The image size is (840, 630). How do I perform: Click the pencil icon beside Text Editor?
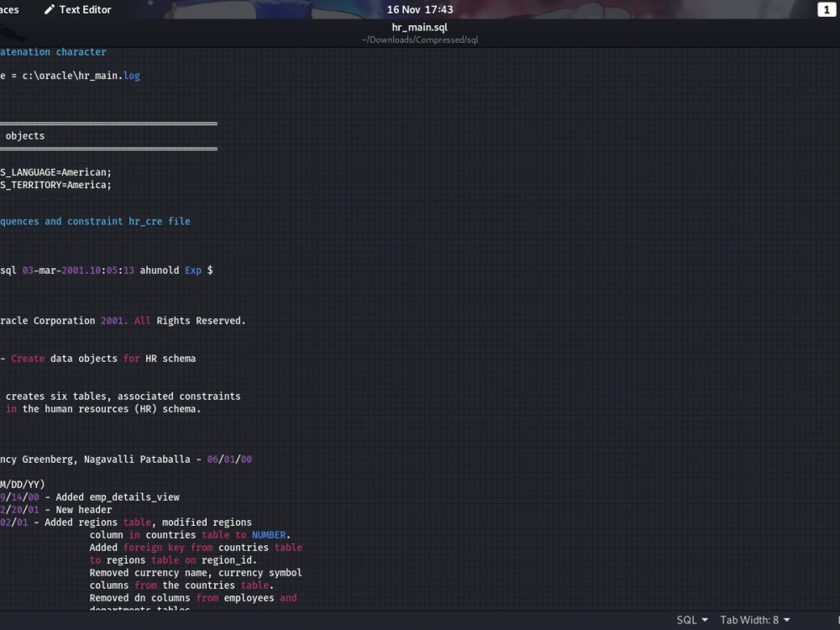click(50, 9)
